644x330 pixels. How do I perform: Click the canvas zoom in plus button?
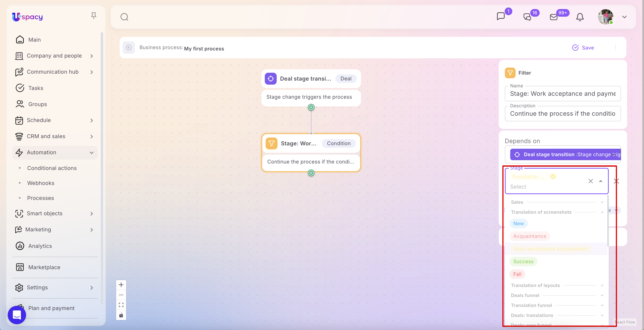click(121, 285)
